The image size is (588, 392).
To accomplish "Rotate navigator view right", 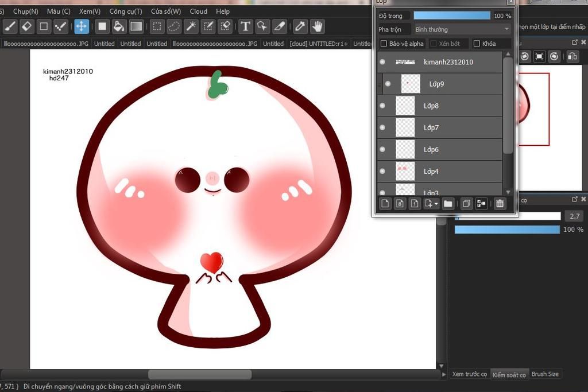I will tap(554, 57).
